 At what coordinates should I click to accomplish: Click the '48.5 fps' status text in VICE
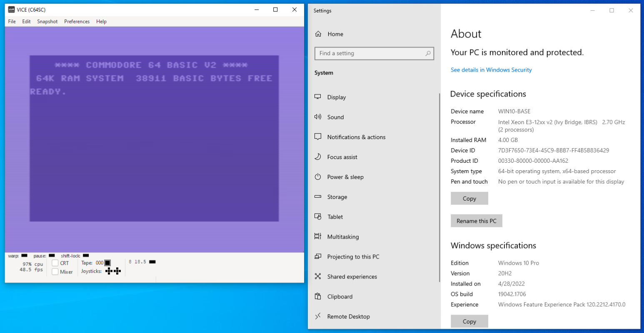31,269
